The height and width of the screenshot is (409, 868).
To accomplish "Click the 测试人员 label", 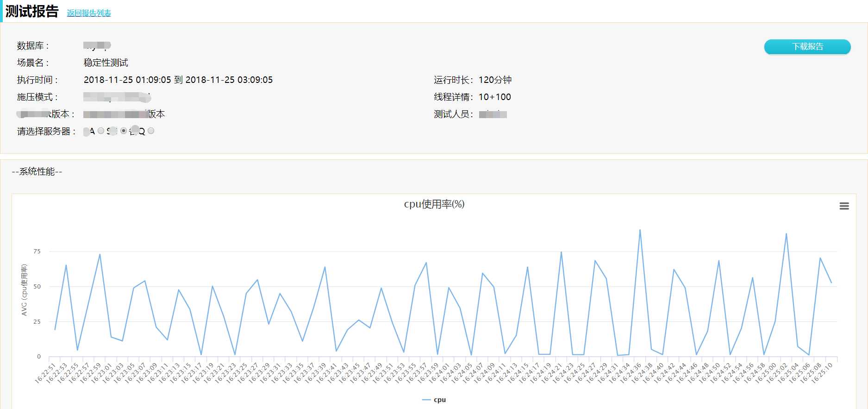I will tap(453, 114).
